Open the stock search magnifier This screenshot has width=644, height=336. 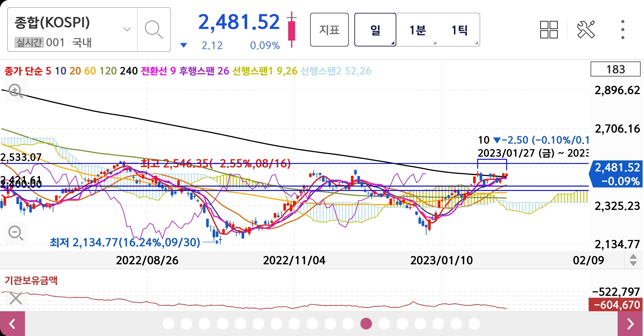point(154,30)
